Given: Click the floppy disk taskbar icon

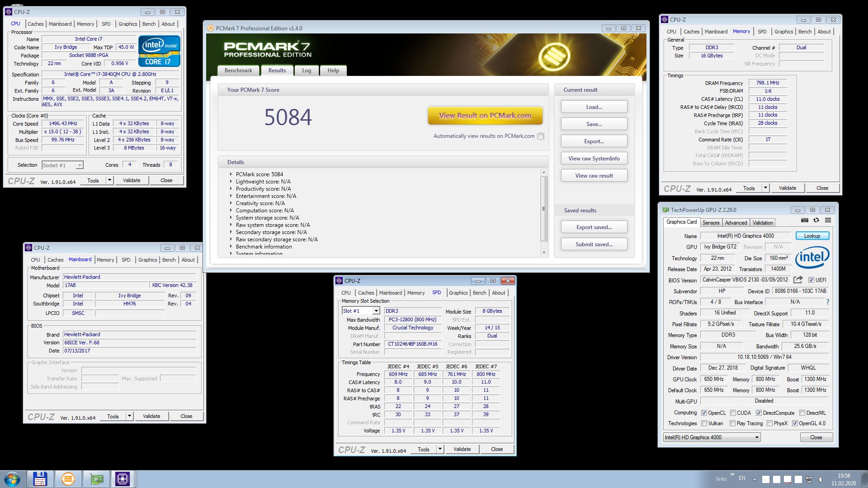Looking at the screenshot, I should pyautogui.click(x=40, y=479).
